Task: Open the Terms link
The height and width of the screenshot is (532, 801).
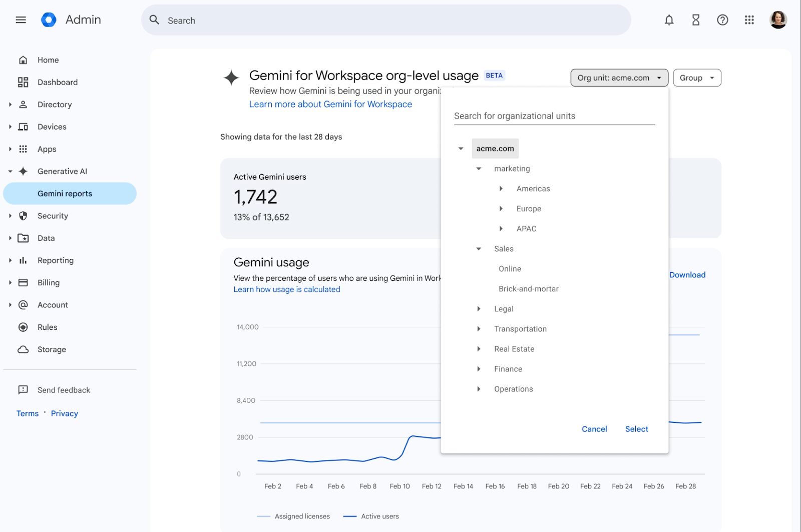Action: point(28,413)
